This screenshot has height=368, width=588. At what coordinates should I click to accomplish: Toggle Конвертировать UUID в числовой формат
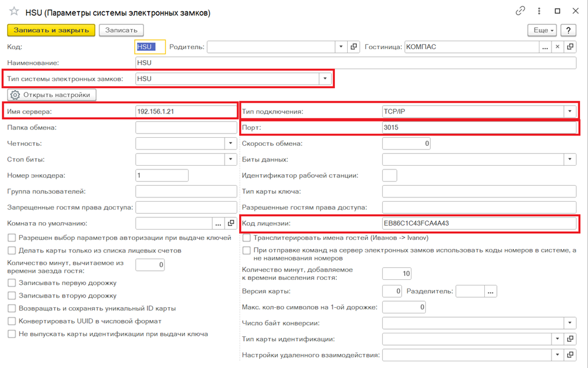tap(12, 321)
